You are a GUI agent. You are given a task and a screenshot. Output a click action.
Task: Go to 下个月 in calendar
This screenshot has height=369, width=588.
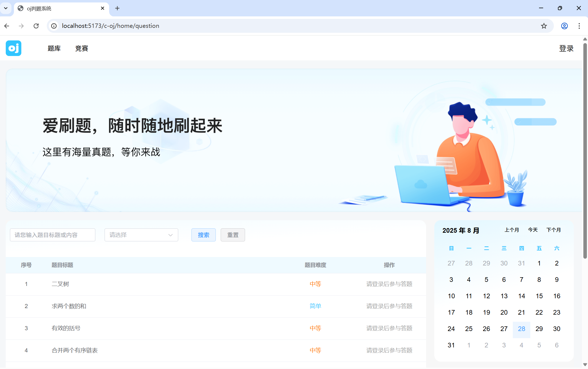(x=554, y=230)
